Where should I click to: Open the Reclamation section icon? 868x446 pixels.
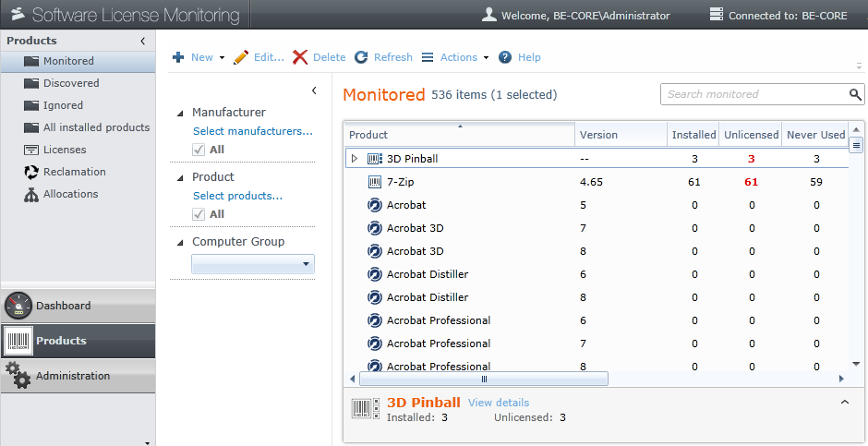(30, 172)
